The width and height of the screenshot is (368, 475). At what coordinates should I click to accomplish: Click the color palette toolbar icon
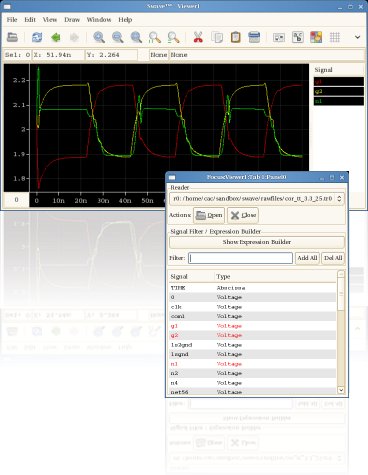tap(316, 37)
